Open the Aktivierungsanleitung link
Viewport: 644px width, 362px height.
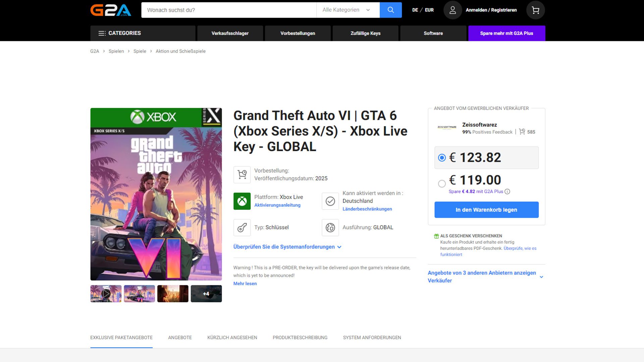tap(277, 205)
